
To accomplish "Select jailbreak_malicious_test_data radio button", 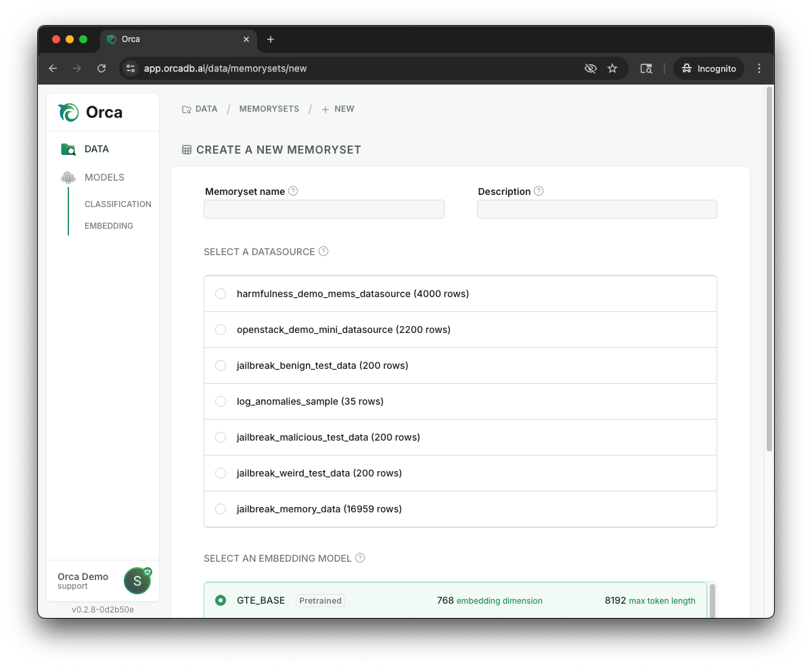I will coord(221,437).
